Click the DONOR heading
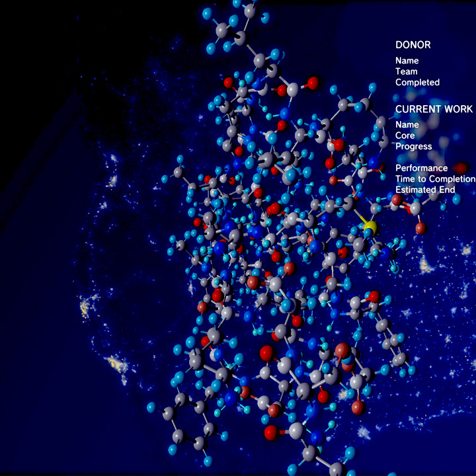The width and height of the screenshot is (476, 476). (x=413, y=45)
